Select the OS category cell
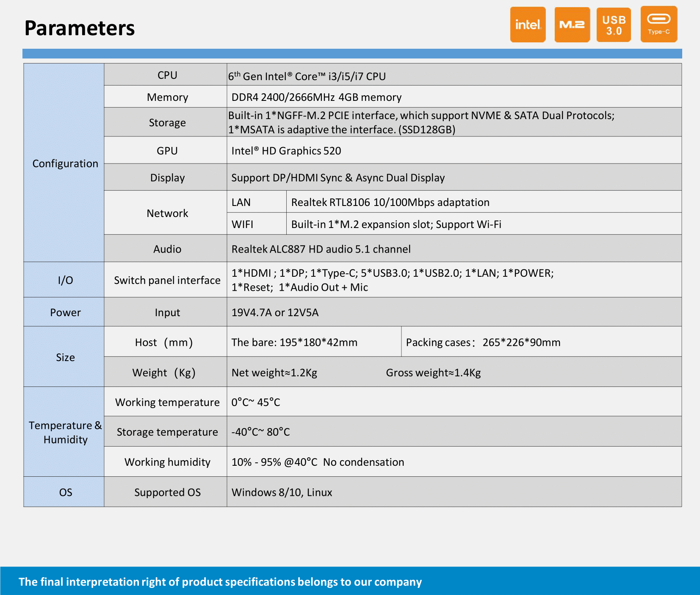This screenshot has width=700, height=595. coord(64,492)
